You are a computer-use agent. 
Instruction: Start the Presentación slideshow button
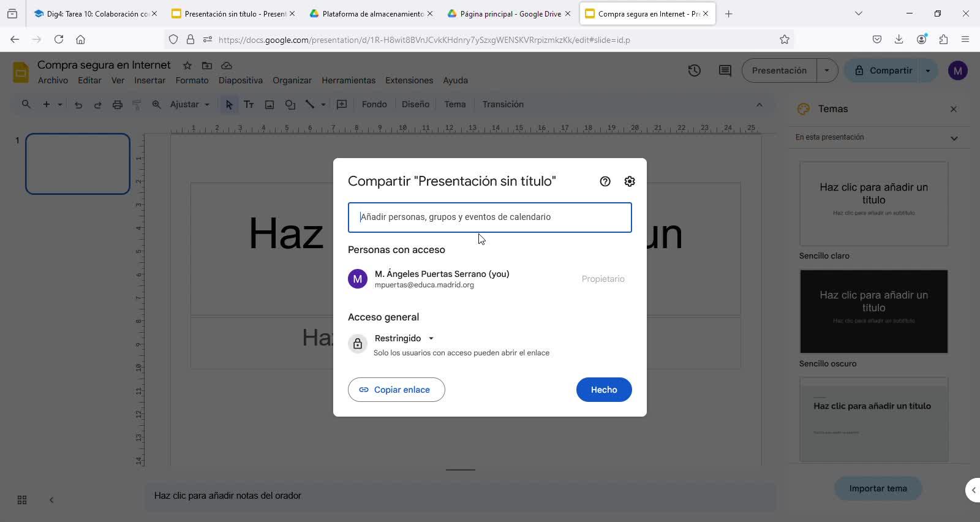tap(779, 70)
